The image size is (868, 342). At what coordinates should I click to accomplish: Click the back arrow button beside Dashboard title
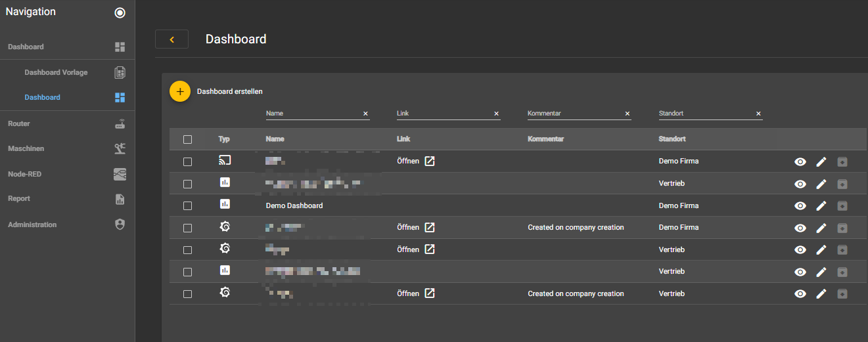171,39
